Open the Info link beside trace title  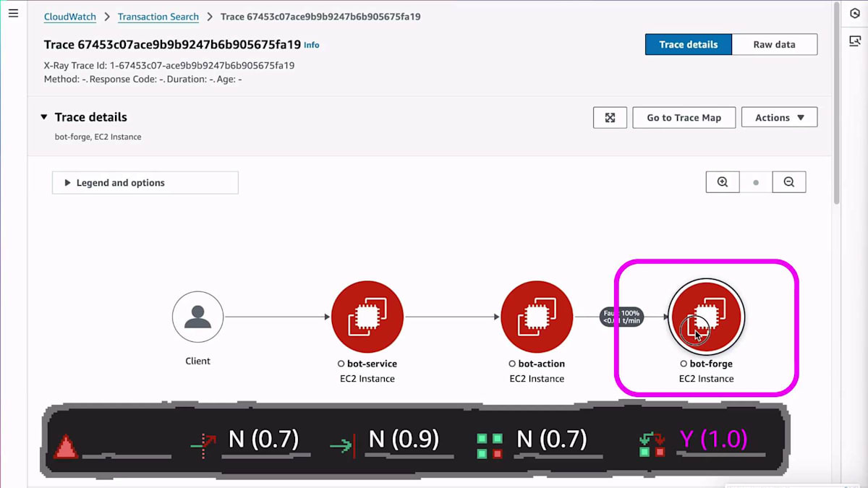312,45
